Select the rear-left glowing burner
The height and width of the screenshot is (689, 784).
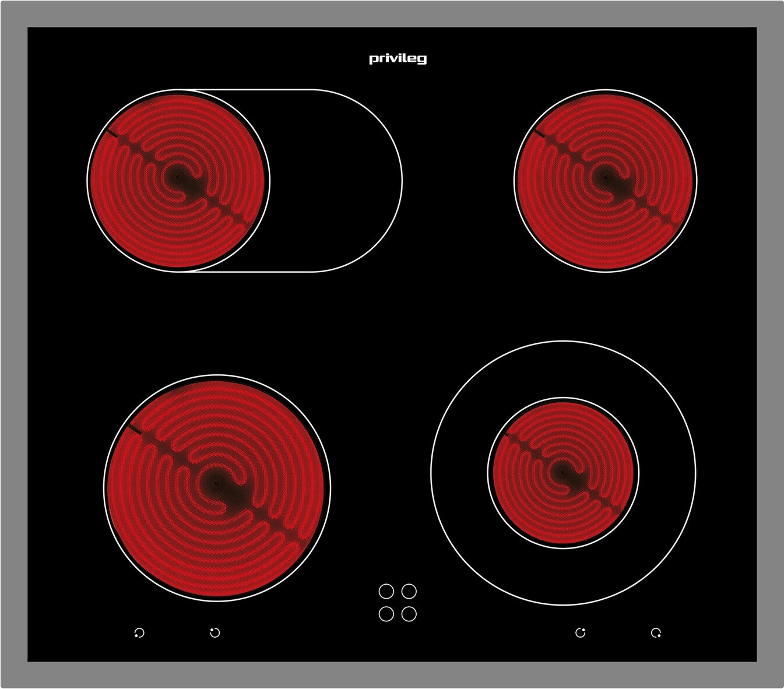click(x=178, y=180)
